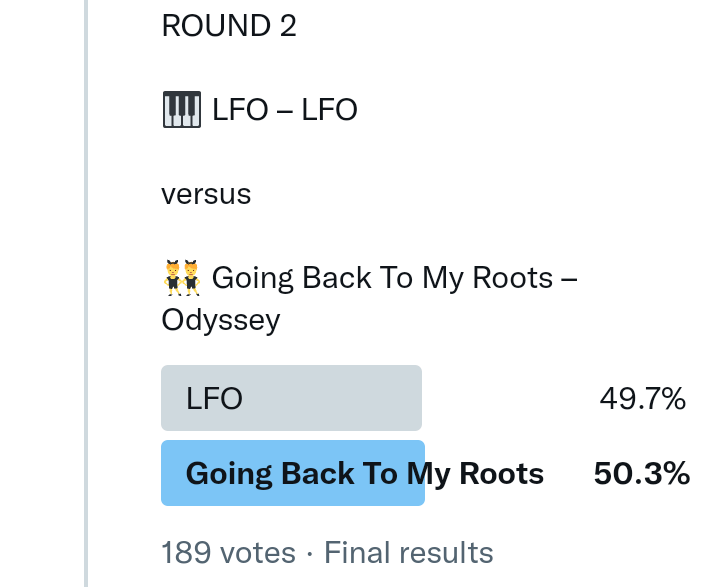Click bold Going Back To My Roots option
Image resolution: width=720 pixels, height=587 pixels.
point(365,473)
